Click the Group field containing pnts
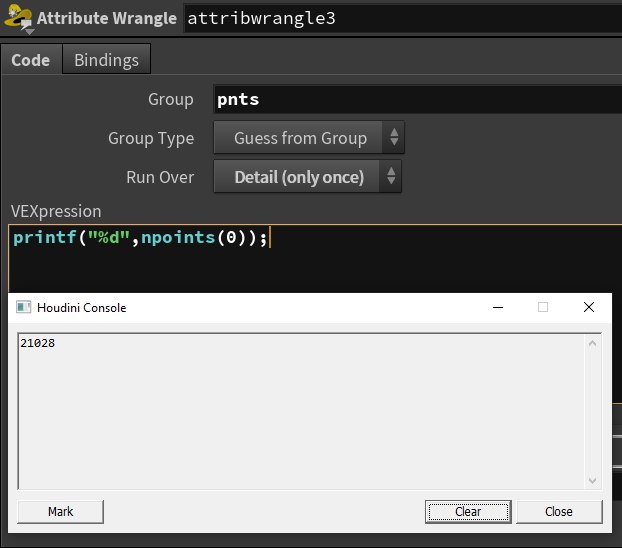Screen dimensions: 622x548 [x=417, y=99]
